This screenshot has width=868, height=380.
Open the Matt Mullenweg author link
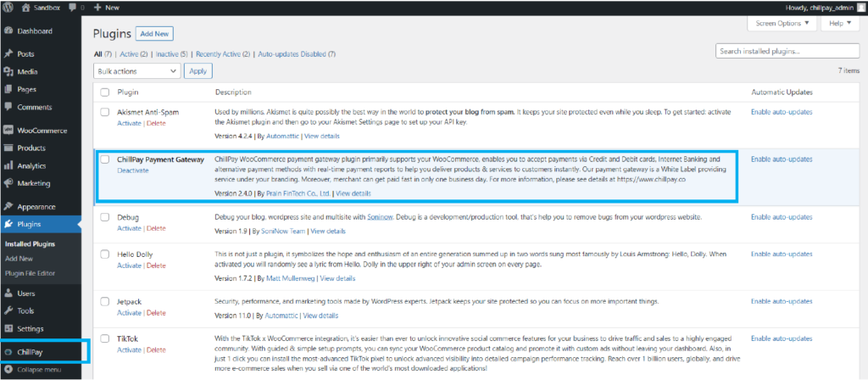click(291, 278)
